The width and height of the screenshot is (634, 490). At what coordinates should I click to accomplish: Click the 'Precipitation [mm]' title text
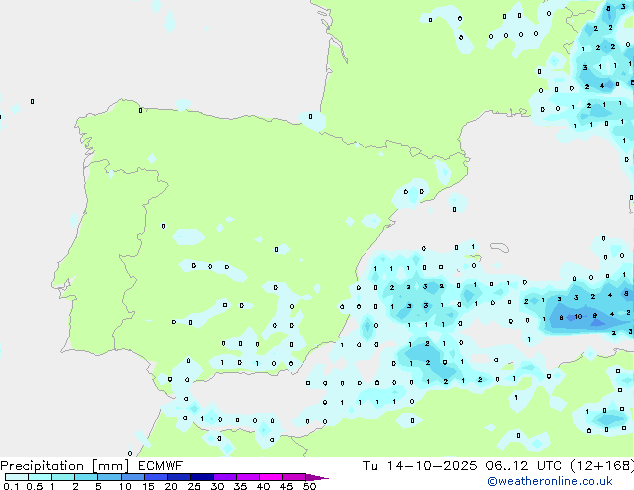(64, 466)
